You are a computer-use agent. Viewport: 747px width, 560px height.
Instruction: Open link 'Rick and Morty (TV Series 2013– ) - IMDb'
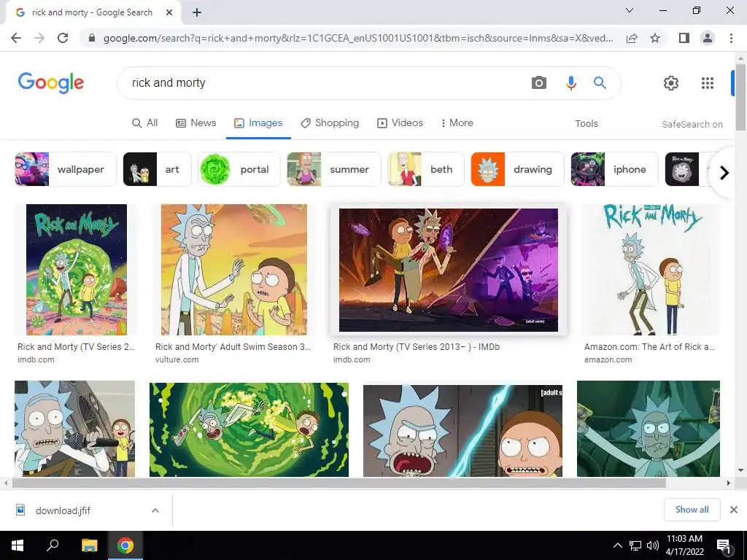pyautogui.click(x=417, y=346)
